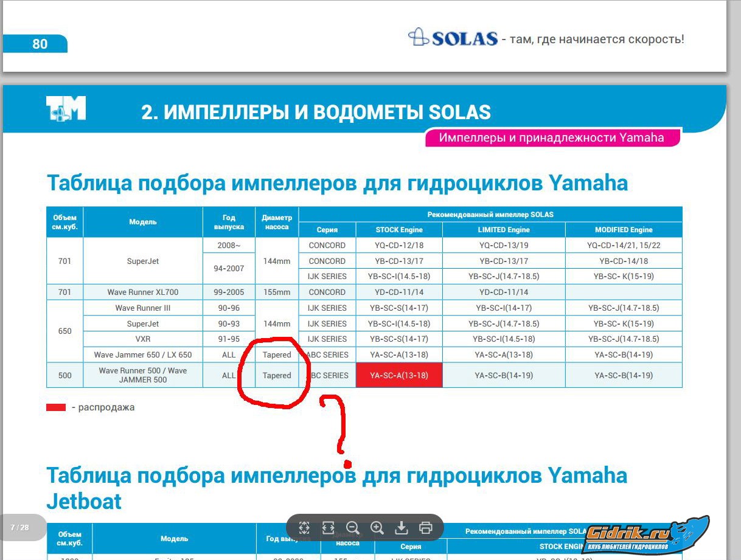
Task: Click the 'Модель' column header in the first table
Action: [x=143, y=222]
